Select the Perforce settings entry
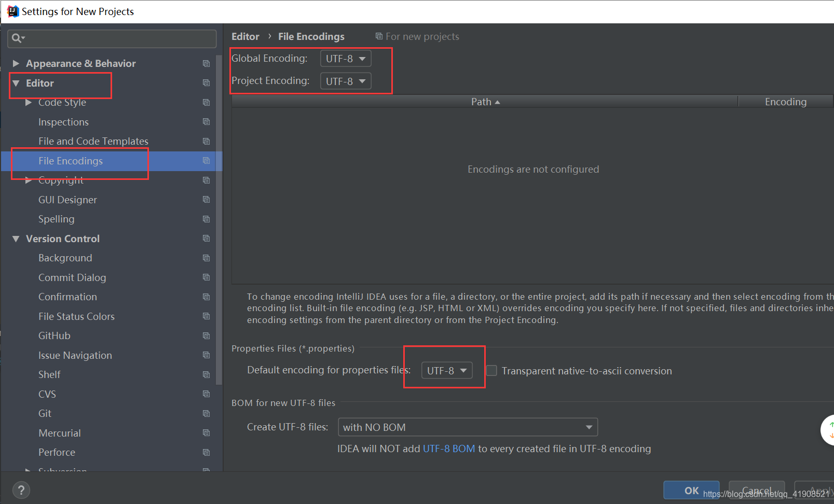Screen dimensions: 834x504 (x=57, y=452)
